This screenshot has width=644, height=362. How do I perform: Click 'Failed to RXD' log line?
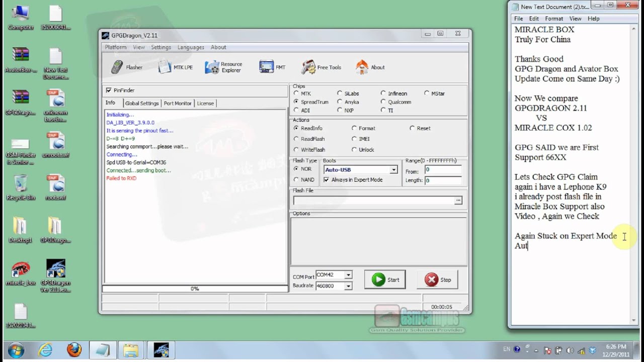(x=121, y=178)
